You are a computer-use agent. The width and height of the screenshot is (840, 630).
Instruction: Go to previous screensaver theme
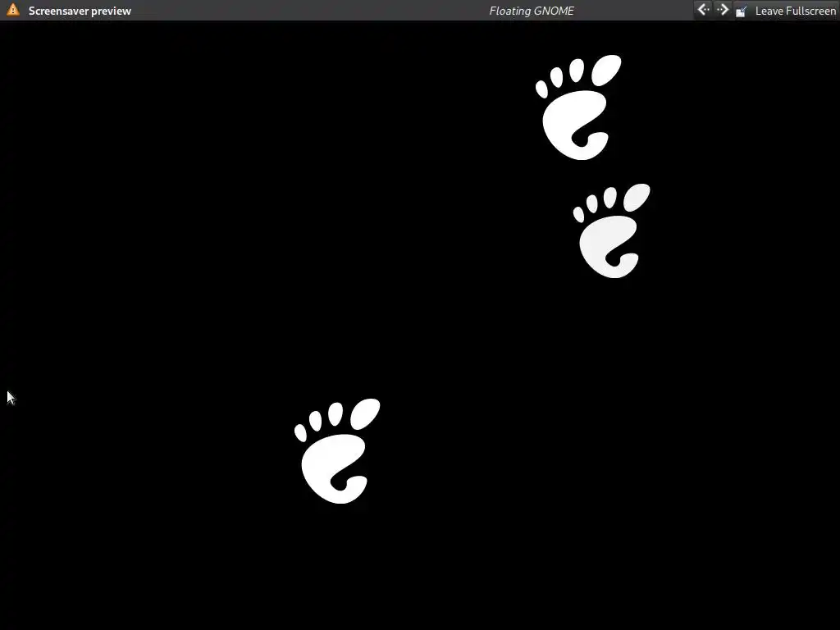pos(703,10)
